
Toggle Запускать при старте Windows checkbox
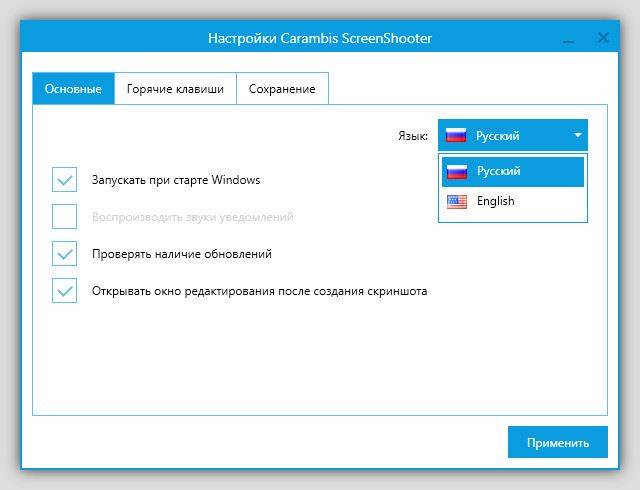tap(64, 180)
